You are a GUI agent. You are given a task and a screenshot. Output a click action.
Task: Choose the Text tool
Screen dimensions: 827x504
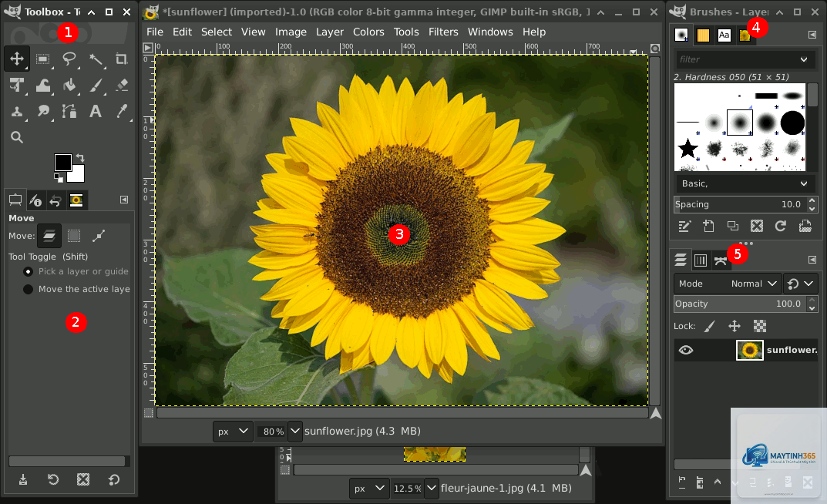click(x=96, y=111)
